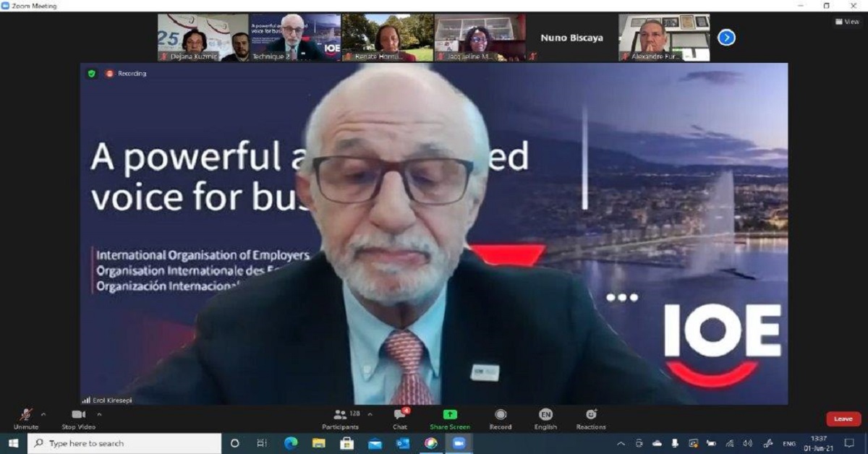Click the microphone icon in system tray
Viewport: 868px width, 454px height.
pyautogui.click(x=675, y=443)
